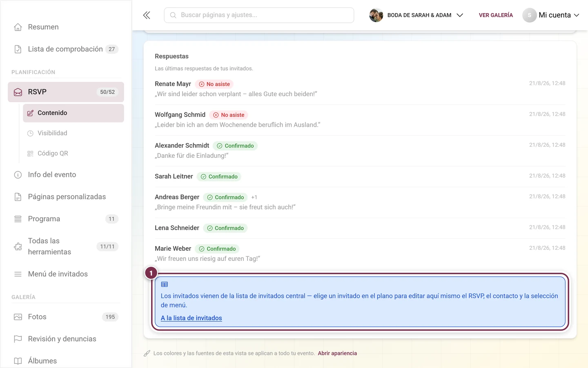
Task: Click the RSVP envelope icon
Action: [x=18, y=92]
